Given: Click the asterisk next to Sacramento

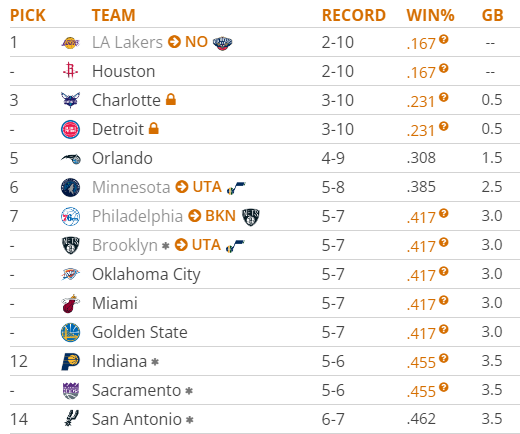Looking at the screenshot, I should click(x=189, y=391).
